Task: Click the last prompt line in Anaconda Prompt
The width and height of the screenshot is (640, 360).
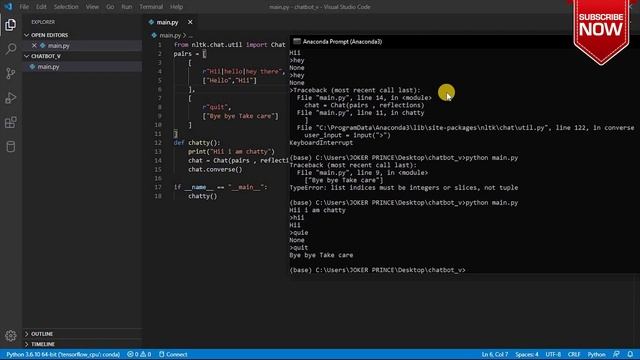Action: point(377,270)
